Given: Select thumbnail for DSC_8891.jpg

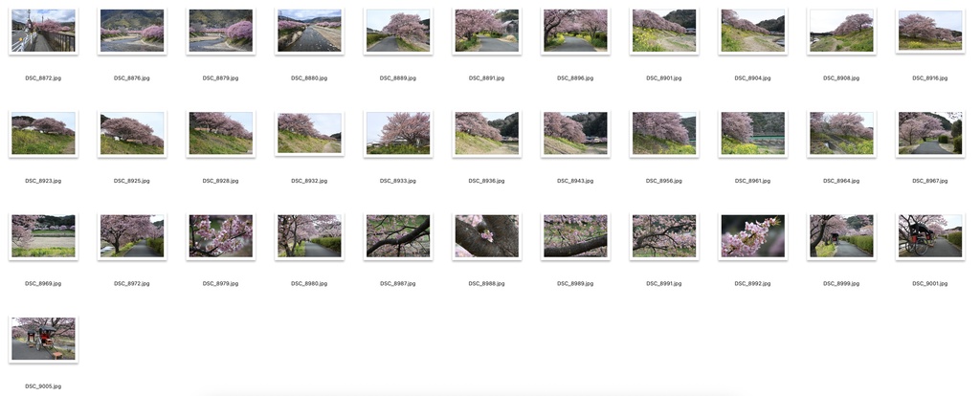Looking at the screenshot, I should coord(487,31).
